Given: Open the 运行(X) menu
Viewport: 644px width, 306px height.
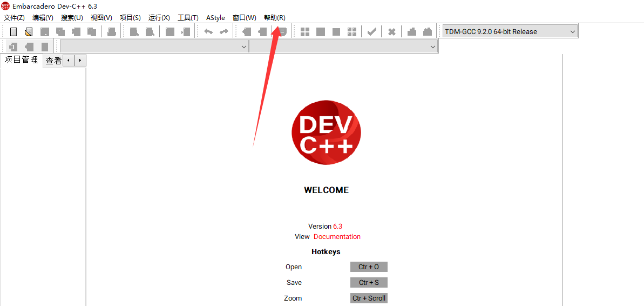Looking at the screenshot, I should pos(159,18).
